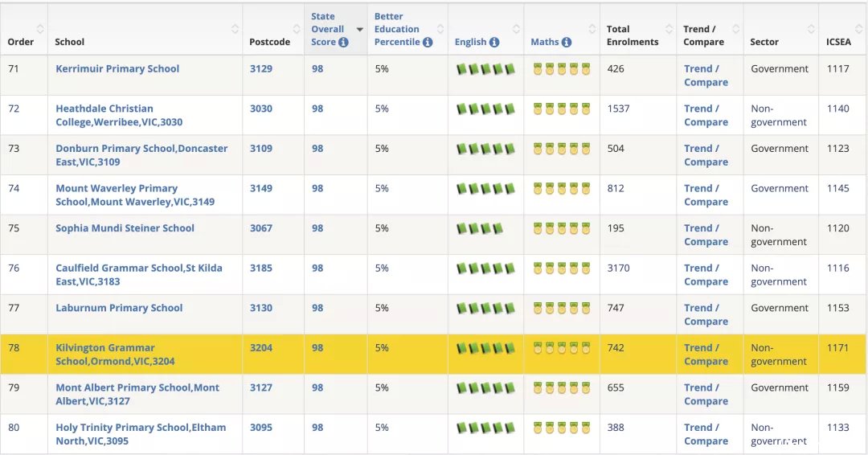Open Trend / Compare for Kilvington Grammar

click(706, 355)
